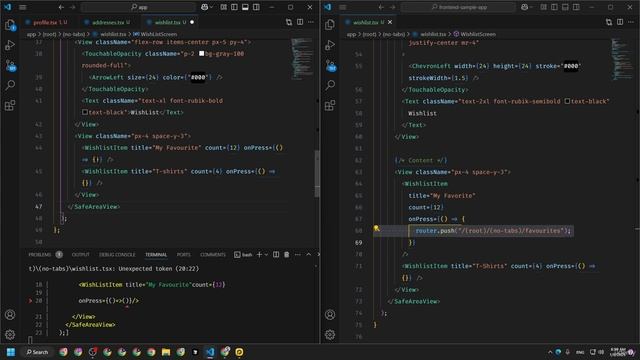
Task: Click lightbulb code action on line 68
Action: (376, 229)
